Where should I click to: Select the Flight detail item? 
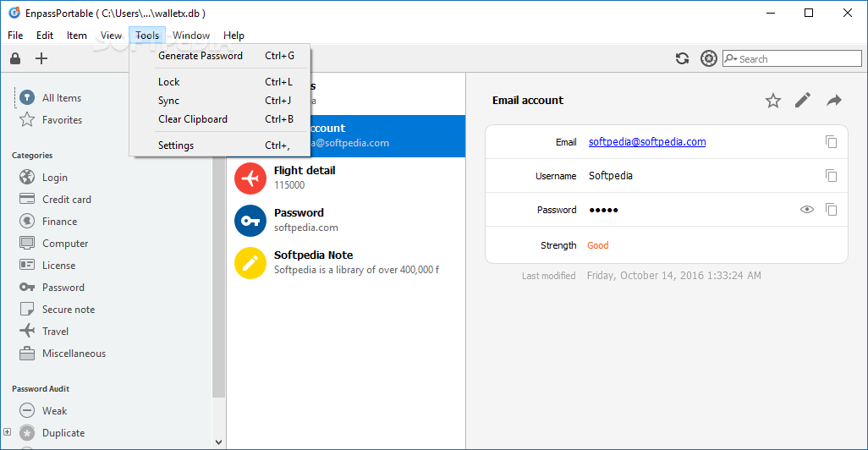point(346,178)
